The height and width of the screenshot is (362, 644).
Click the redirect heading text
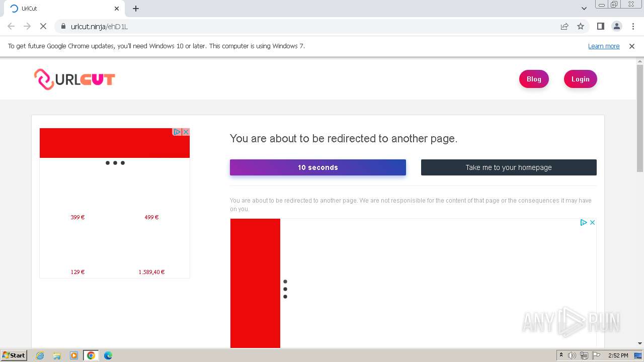(x=344, y=139)
